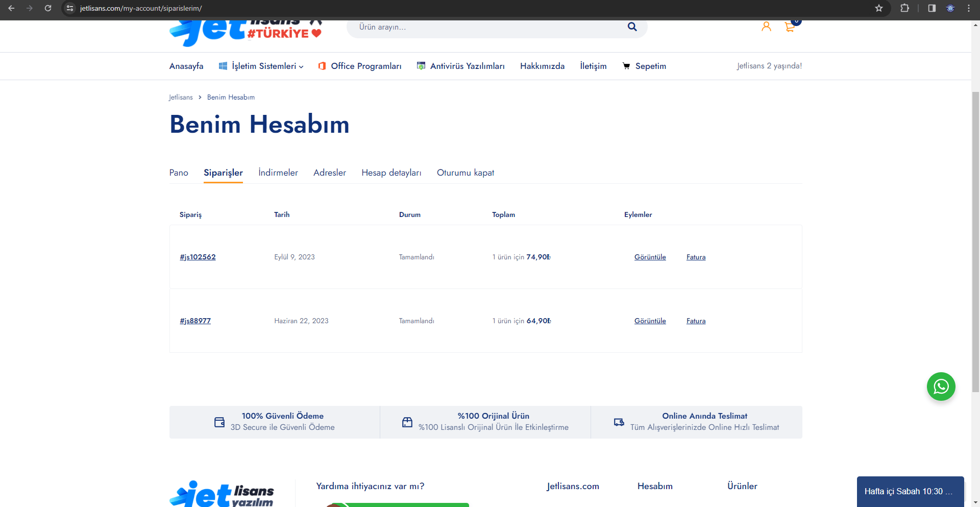980x507 pixels.
Task: Click Tamamlandı status of order #js102562
Action: 416,257
